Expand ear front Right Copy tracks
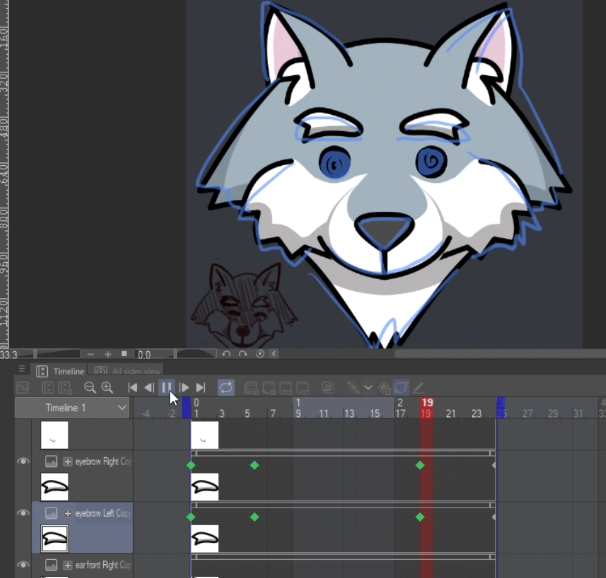The image size is (606, 578). click(68, 565)
